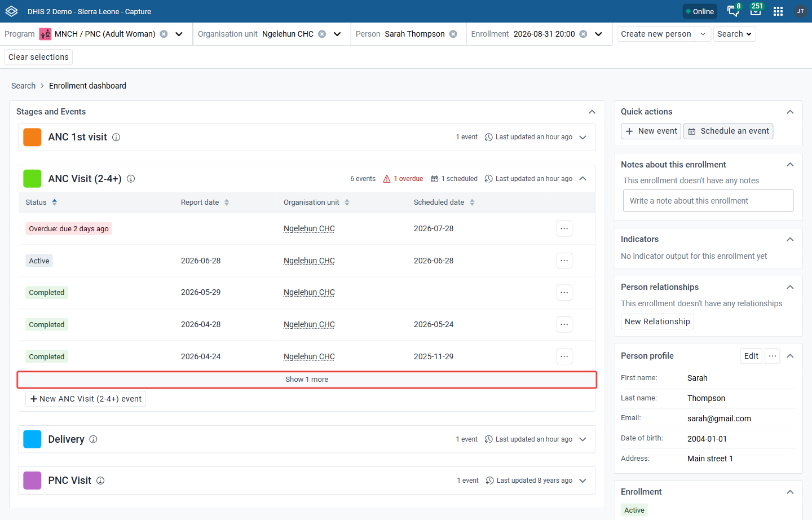Click the DHIS2 logo icon
The height and width of the screenshot is (520, 812).
[12, 11]
